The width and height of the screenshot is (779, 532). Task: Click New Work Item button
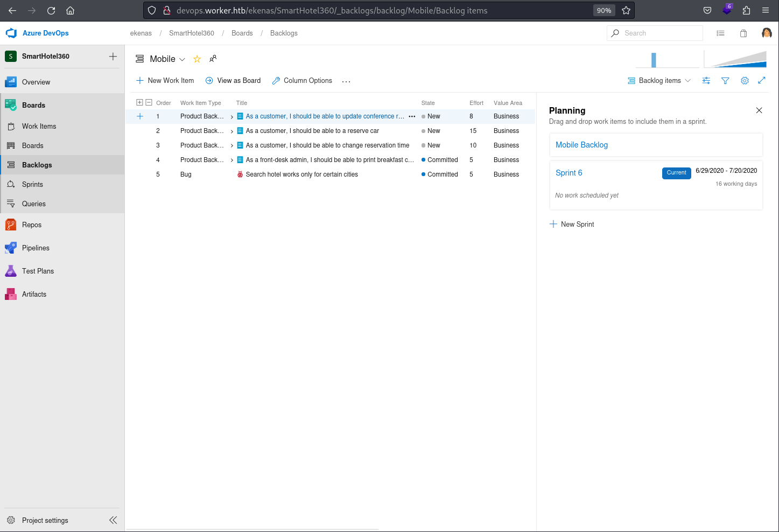point(165,81)
